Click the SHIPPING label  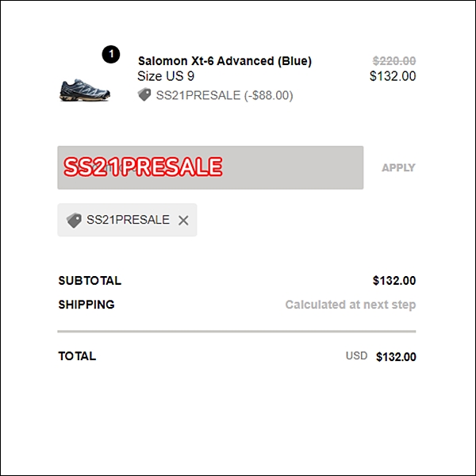tap(86, 305)
